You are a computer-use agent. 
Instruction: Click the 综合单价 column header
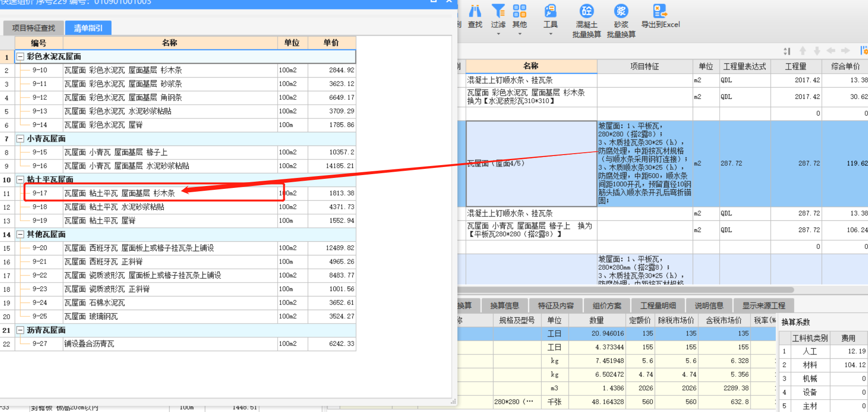click(x=845, y=67)
